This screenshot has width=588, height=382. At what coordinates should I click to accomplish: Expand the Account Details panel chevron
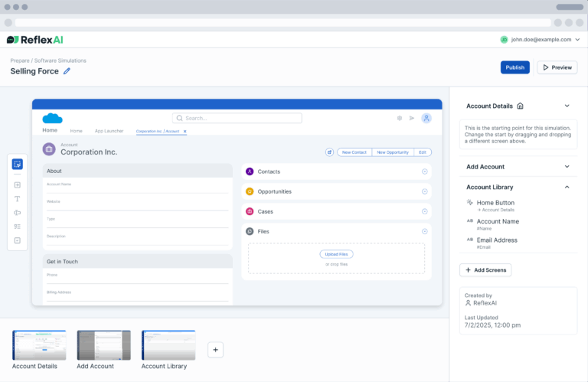[x=567, y=106]
